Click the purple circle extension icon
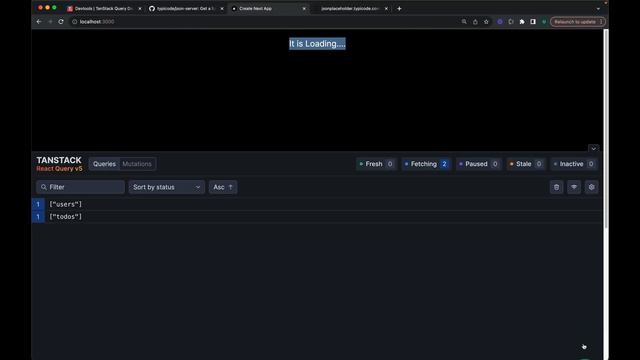Viewport: 640px width, 360px height. coord(500,22)
